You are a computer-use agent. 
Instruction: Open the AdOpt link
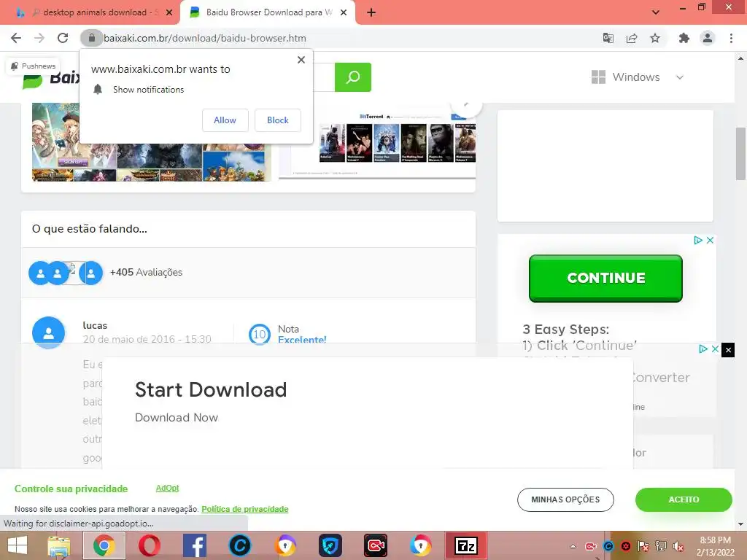(167, 488)
